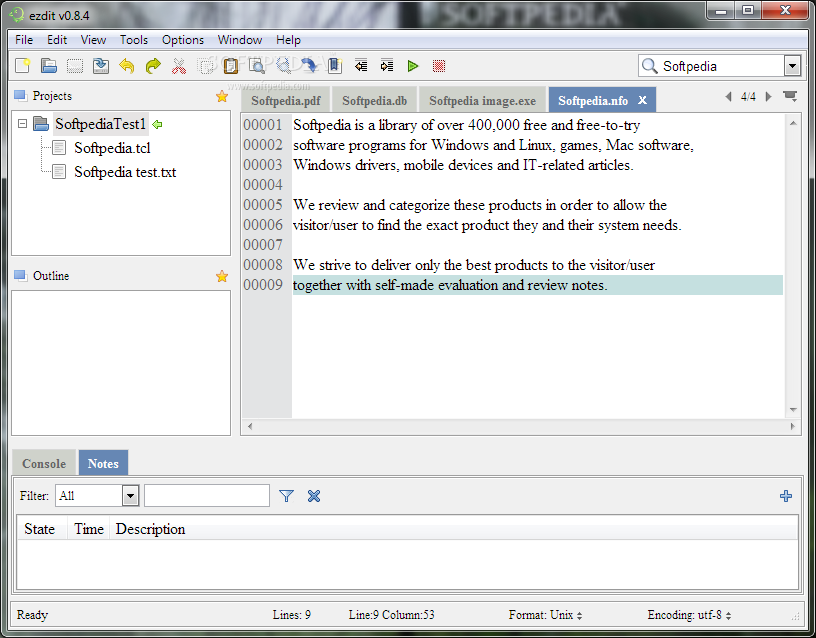
Task: Switch to the Softpedia image.exe tab
Action: coord(482,100)
